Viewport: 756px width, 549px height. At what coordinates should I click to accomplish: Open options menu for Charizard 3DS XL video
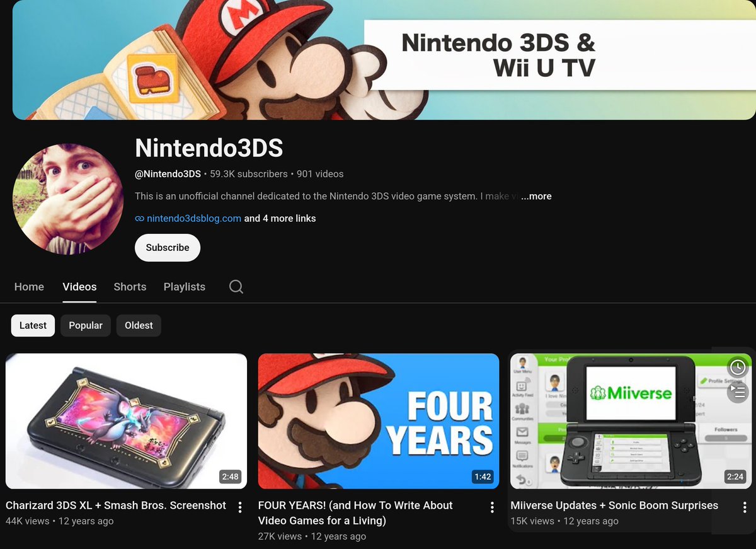[x=240, y=507]
